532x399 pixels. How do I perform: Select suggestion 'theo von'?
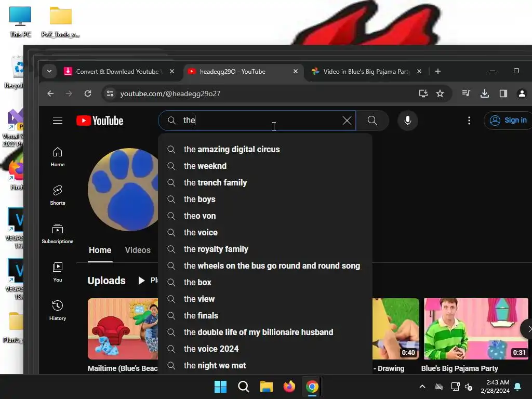[x=265, y=216]
